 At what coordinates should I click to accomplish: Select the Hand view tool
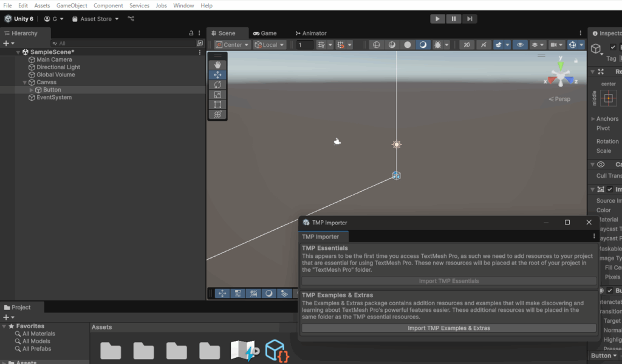click(217, 64)
